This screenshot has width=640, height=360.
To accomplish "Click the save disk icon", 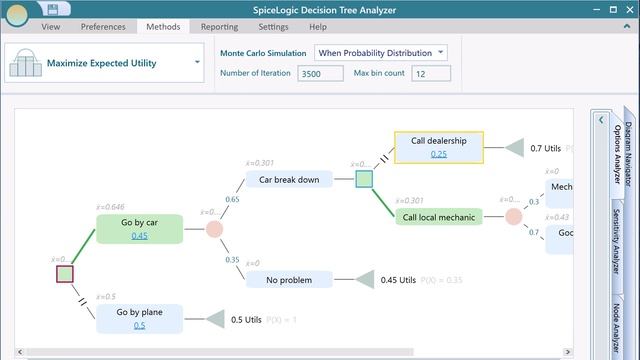I will [53, 9].
